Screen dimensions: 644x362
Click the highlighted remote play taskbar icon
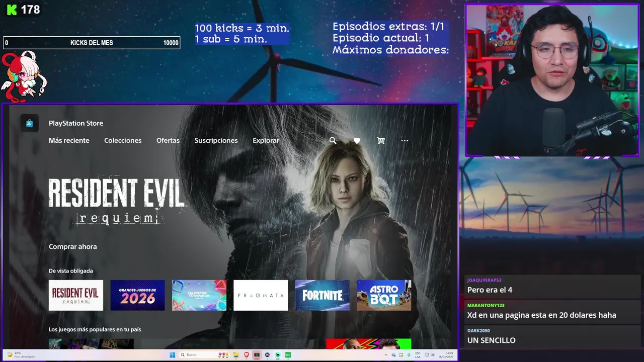click(x=257, y=355)
